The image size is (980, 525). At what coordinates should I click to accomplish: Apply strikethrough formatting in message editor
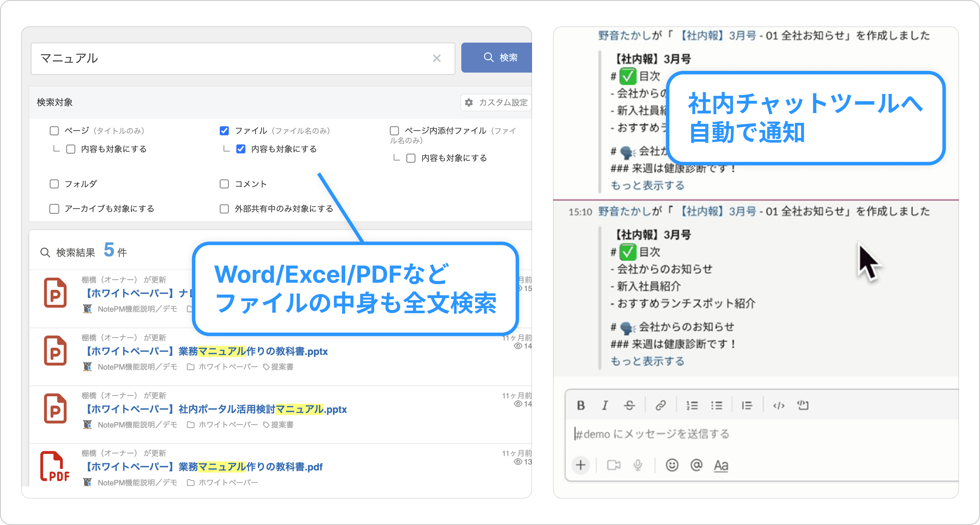click(x=629, y=405)
